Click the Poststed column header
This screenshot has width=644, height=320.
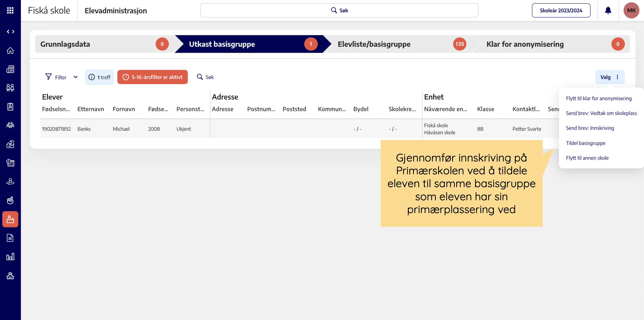(x=294, y=109)
